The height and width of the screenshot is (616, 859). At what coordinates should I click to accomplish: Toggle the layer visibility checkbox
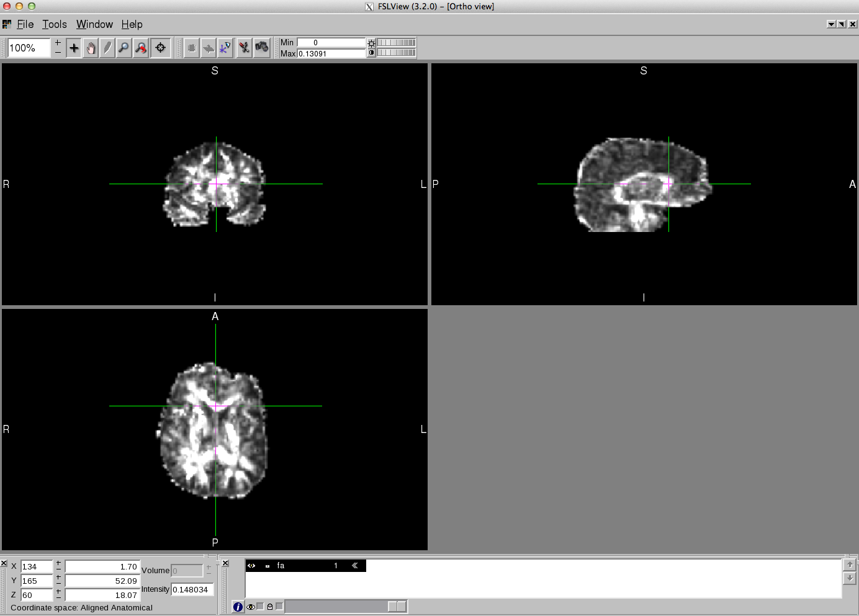[x=260, y=606]
